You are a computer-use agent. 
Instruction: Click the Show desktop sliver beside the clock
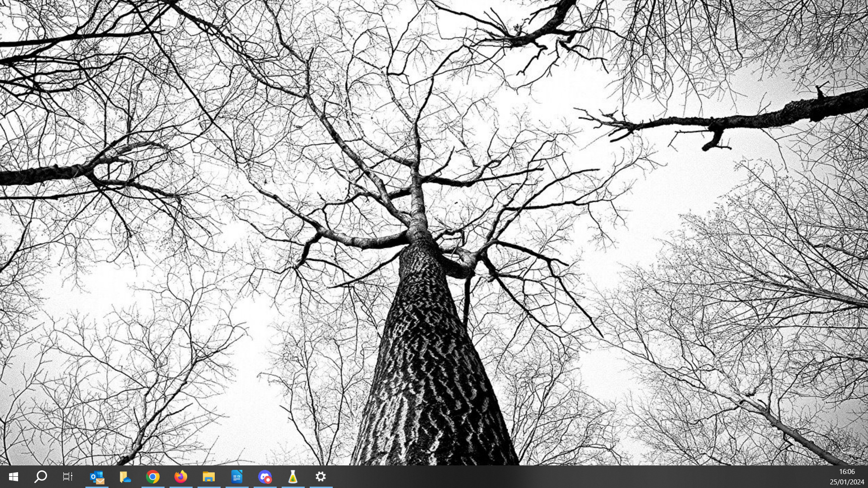point(867,477)
